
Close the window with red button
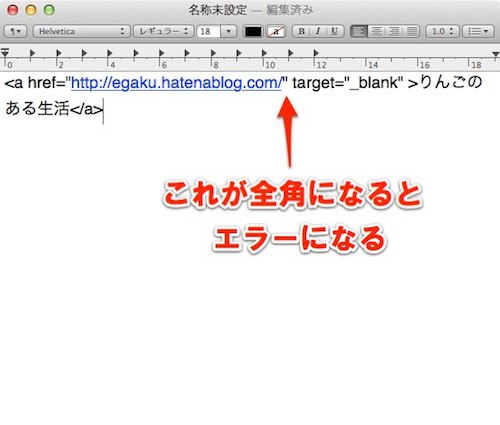point(13,10)
